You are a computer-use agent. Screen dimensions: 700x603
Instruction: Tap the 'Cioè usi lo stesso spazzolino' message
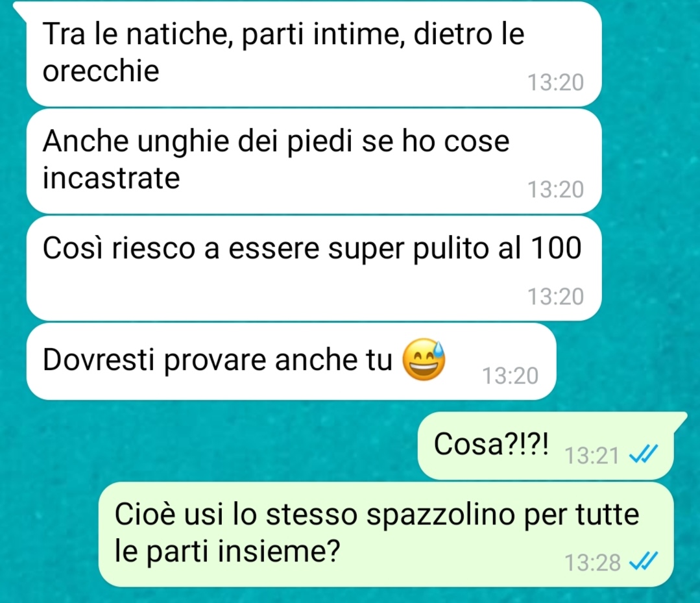(386, 534)
